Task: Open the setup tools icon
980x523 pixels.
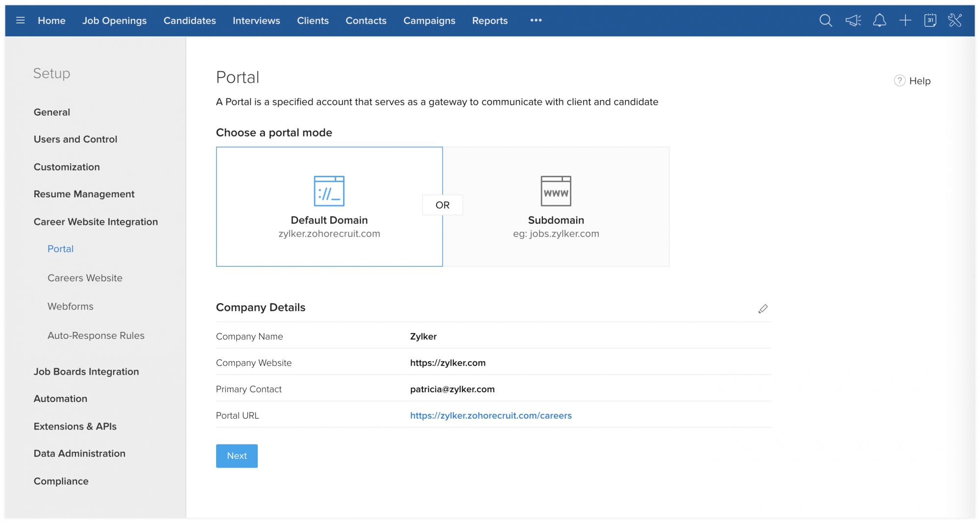Action: point(955,21)
